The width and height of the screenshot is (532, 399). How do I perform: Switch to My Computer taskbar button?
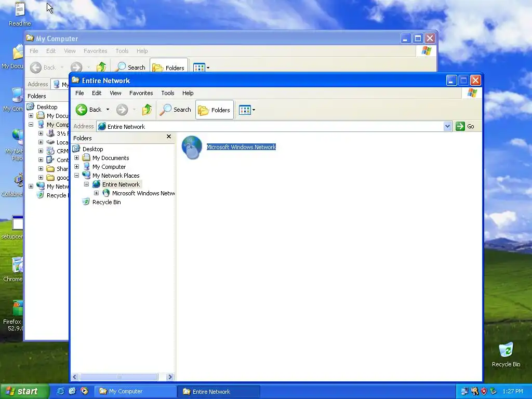coord(135,391)
